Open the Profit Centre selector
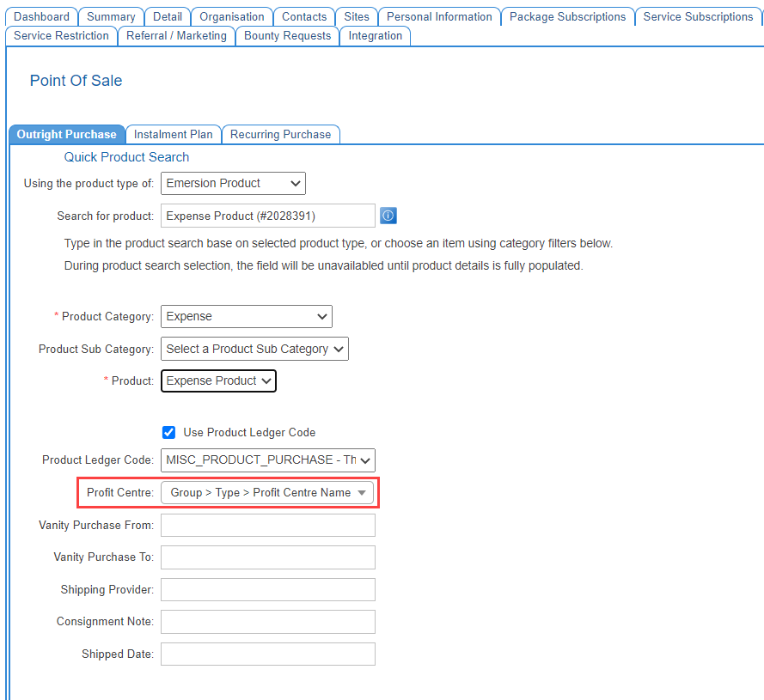764x700 pixels. [267, 493]
